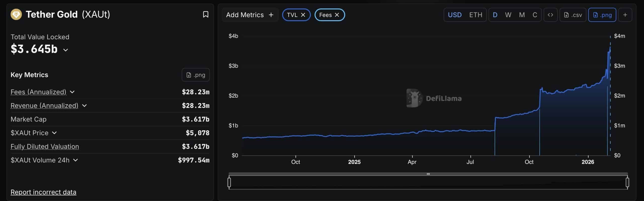Click the Tether Gold logo icon
This screenshot has height=201, width=644.
pyautogui.click(x=16, y=14)
